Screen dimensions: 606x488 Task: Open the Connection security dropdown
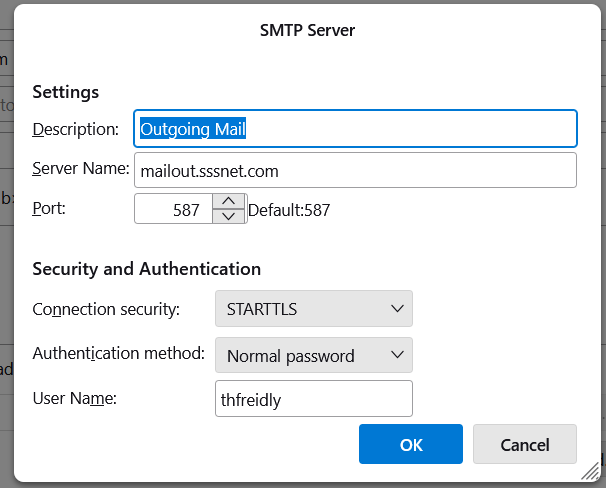coord(313,308)
